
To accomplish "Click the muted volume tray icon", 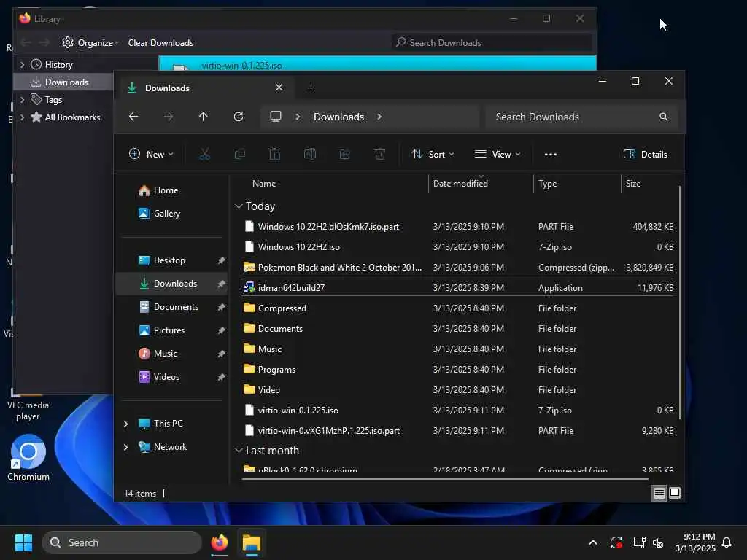I will (x=659, y=542).
